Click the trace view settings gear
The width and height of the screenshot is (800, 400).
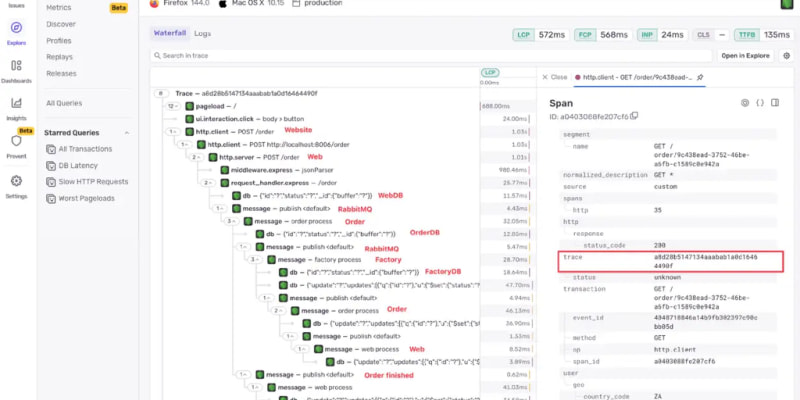786,56
